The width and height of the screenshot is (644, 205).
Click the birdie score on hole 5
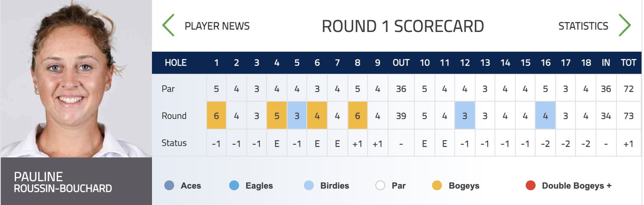[x=297, y=116]
